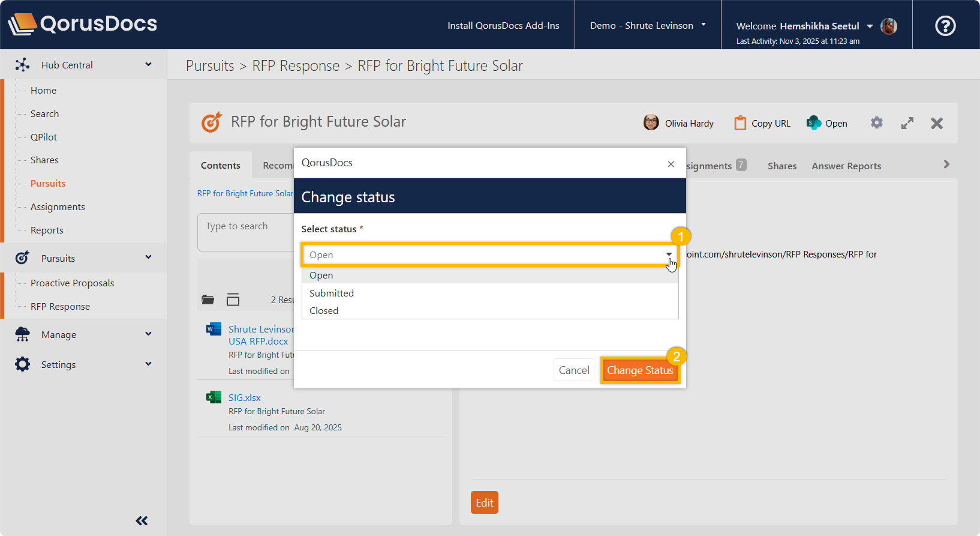Image resolution: width=980 pixels, height=536 pixels.
Task: Click the Copy URL clipboard icon
Action: click(740, 123)
